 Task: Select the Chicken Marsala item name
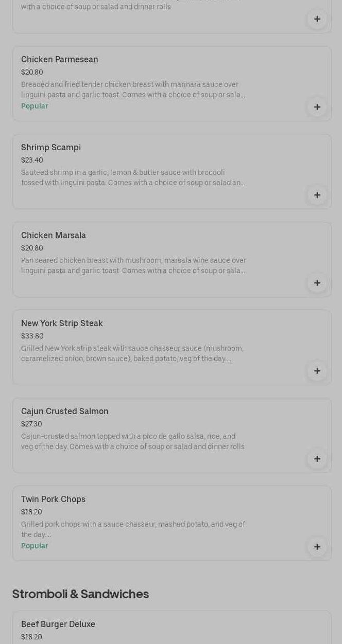tap(54, 236)
